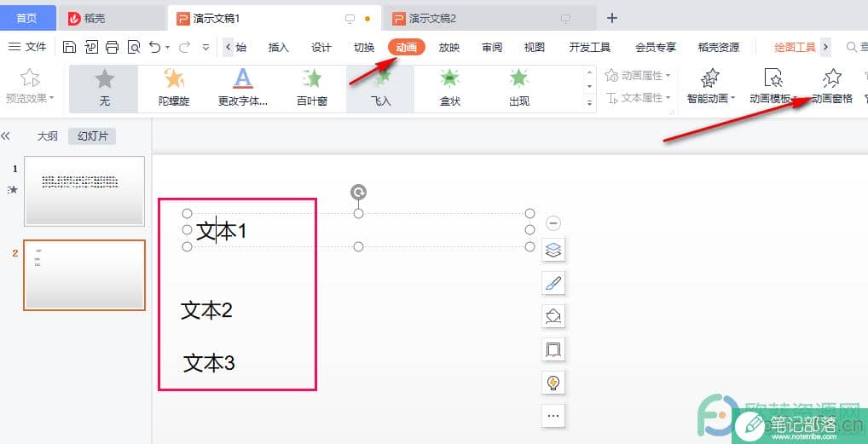
Task: Open the Undo history dropdown arrow
Action: 168,48
